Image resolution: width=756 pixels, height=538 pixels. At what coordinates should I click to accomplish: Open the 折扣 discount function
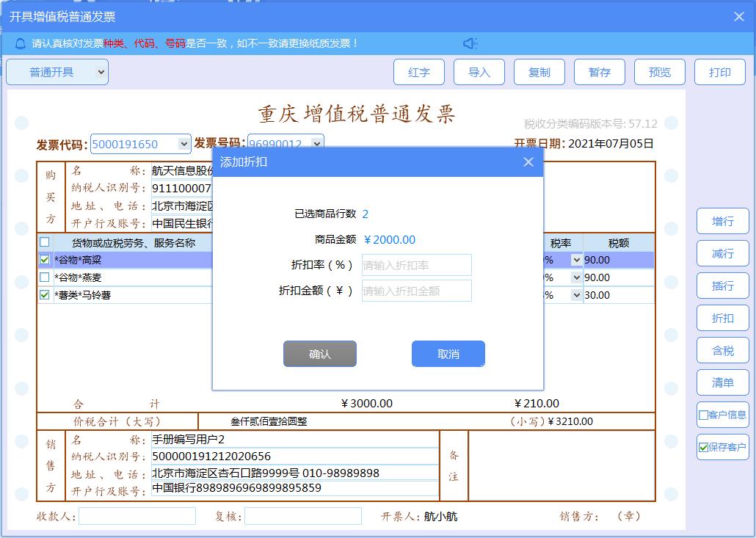point(722,318)
